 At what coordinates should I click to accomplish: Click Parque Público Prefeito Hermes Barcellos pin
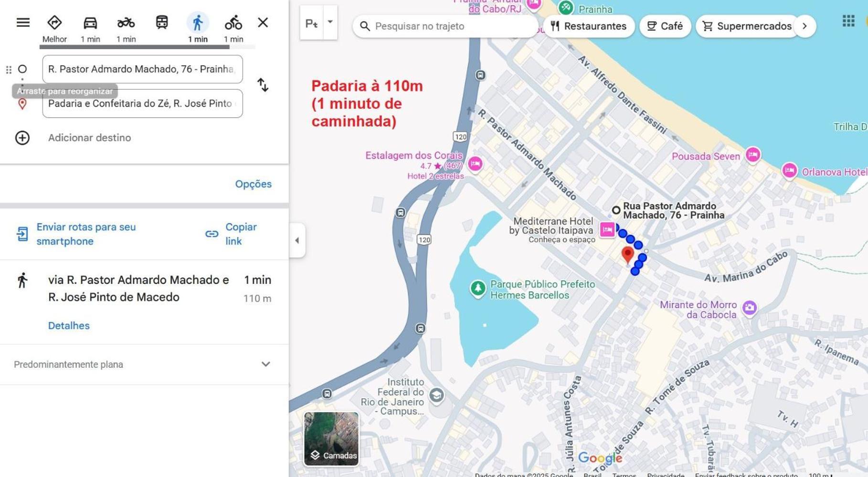pos(477,289)
